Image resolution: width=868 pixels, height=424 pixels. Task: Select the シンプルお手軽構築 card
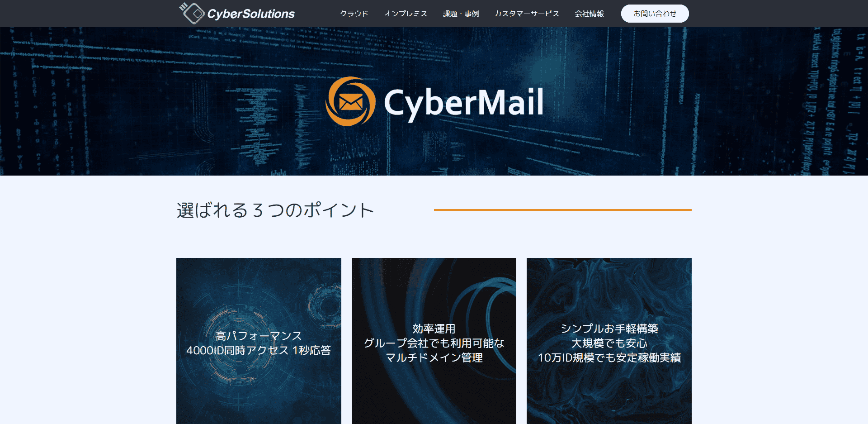(609, 341)
